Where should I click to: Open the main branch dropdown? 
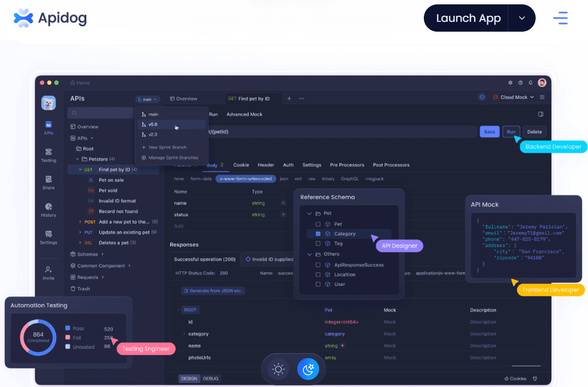147,99
